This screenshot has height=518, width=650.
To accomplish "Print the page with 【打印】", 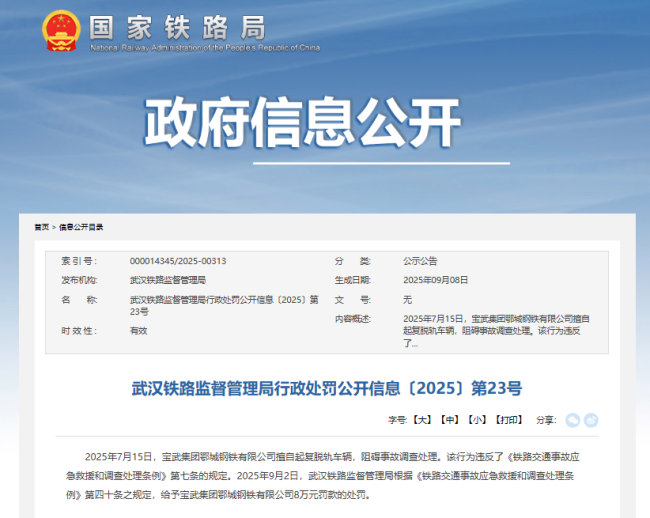I will (509, 421).
